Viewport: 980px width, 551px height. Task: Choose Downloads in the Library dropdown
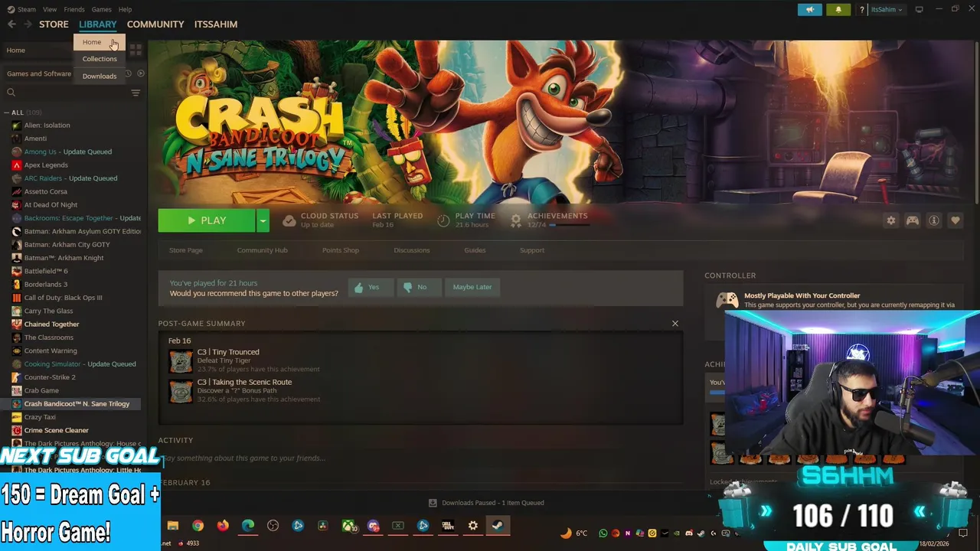pyautogui.click(x=100, y=77)
